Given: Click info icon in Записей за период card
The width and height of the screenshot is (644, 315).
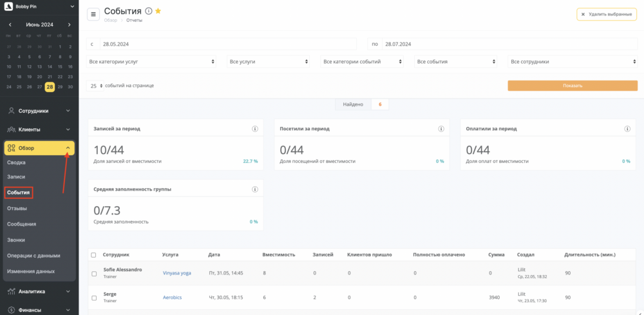Looking at the screenshot, I should pos(254,129).
